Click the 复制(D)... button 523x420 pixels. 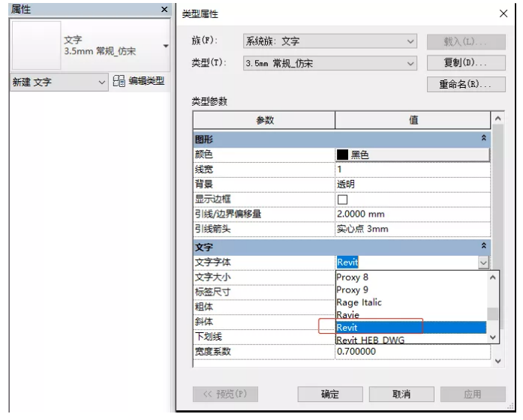(466, 63)
